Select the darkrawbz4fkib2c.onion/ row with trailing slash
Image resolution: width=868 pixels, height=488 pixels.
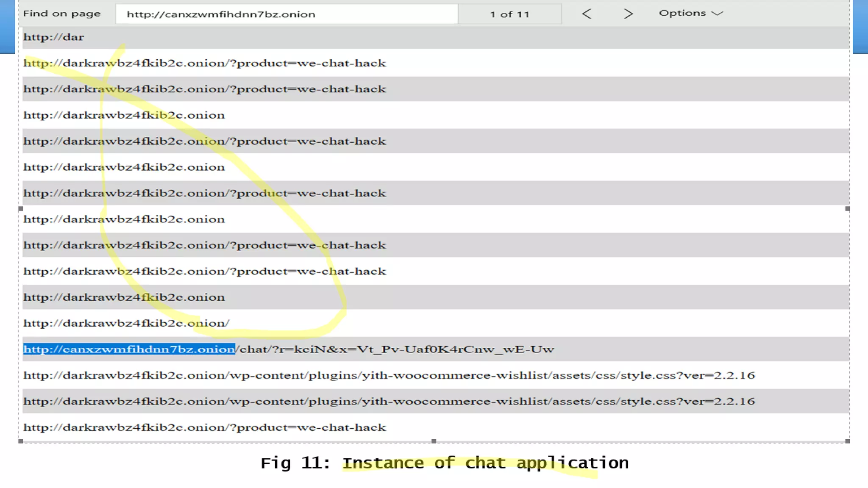pos(126,323)
